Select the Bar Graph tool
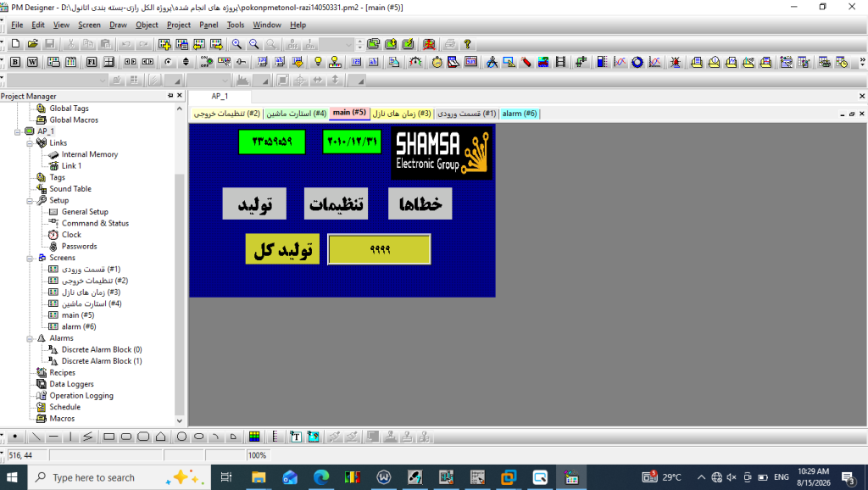The height and width of the screenshot is (490, 868). tap(603, 62)
